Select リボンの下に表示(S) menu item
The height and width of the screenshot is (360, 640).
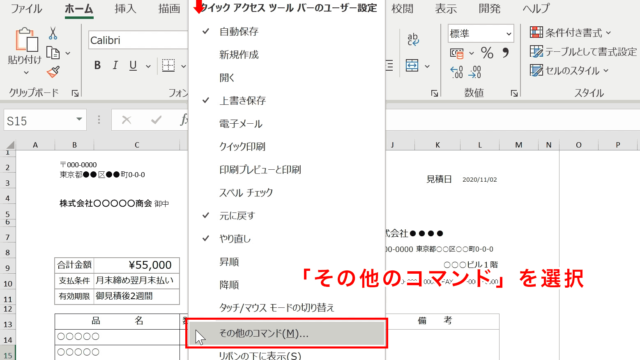tap(287, 355)
